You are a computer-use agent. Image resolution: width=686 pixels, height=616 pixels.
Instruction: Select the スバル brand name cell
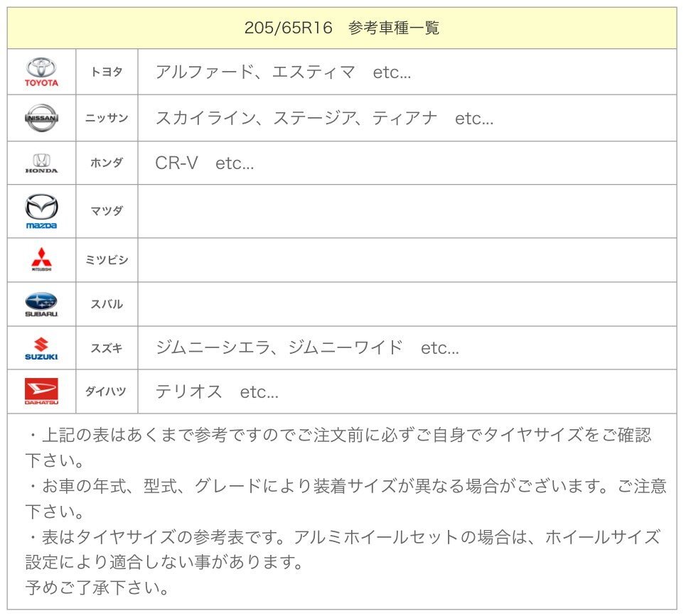107,304
